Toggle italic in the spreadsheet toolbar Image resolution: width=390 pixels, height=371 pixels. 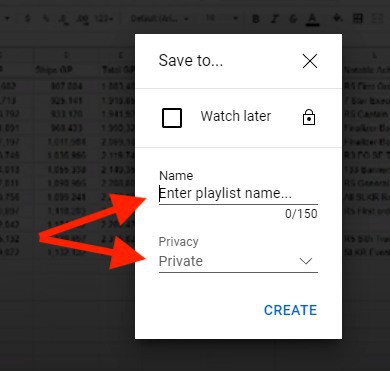(274, 19)
